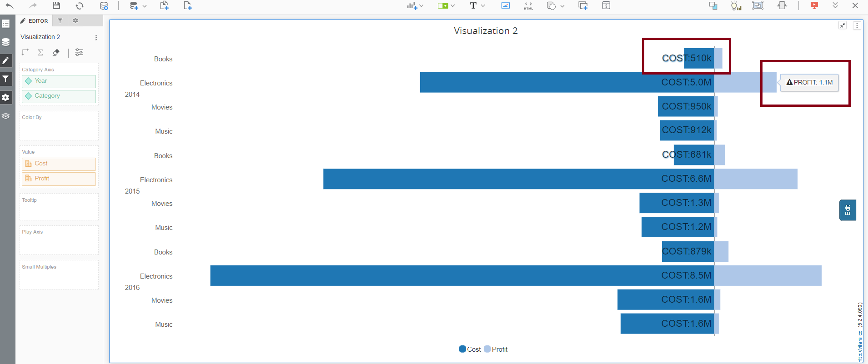Image resolution: width=868 pixels, height=364 pixels.
Task: Select the Profit metric in the Value zone
Action: pos(59,179)
